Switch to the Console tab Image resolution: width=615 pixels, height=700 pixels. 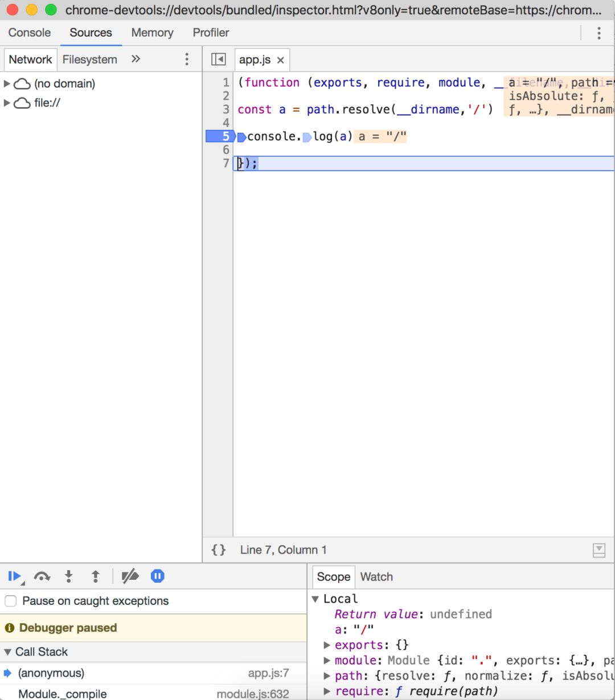(30, 32)
